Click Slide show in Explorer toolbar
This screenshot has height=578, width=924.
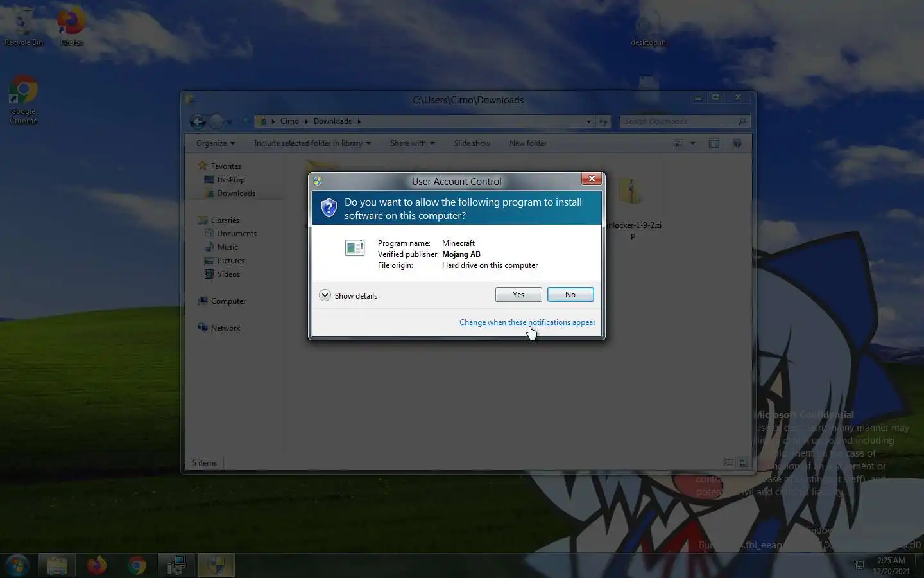[x=472, y=143]
